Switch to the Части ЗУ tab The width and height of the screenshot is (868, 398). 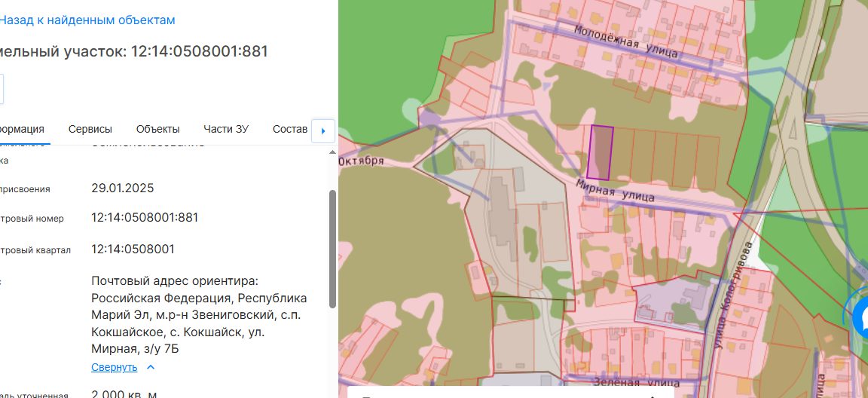[x=226, y=130]
